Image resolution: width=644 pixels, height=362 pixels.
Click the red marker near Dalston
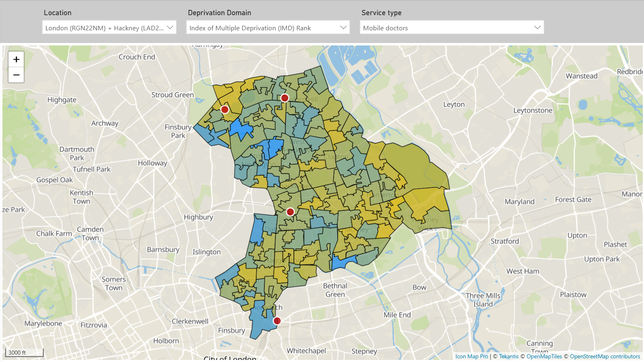290,212
